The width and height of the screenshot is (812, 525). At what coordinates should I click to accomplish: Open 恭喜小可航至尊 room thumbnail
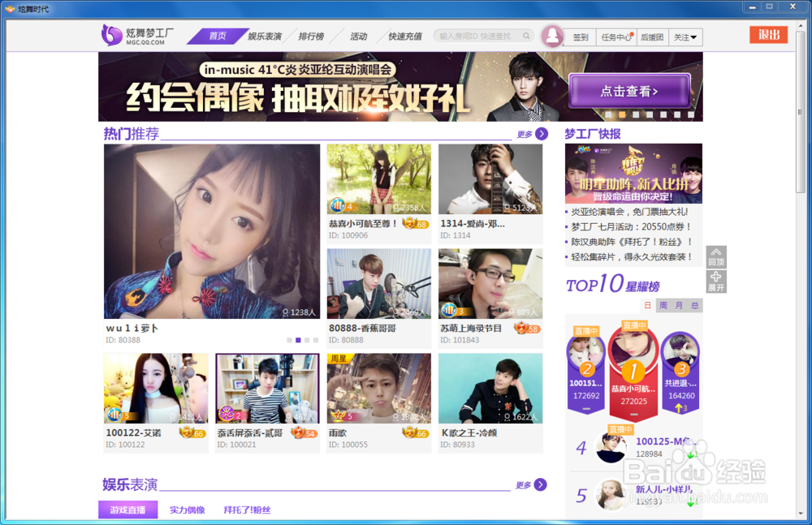[378, 179]
